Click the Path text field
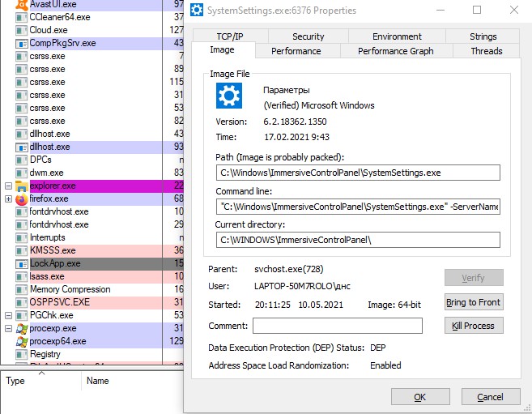This screenshot has width=532, height=414. tap(358, 173)
